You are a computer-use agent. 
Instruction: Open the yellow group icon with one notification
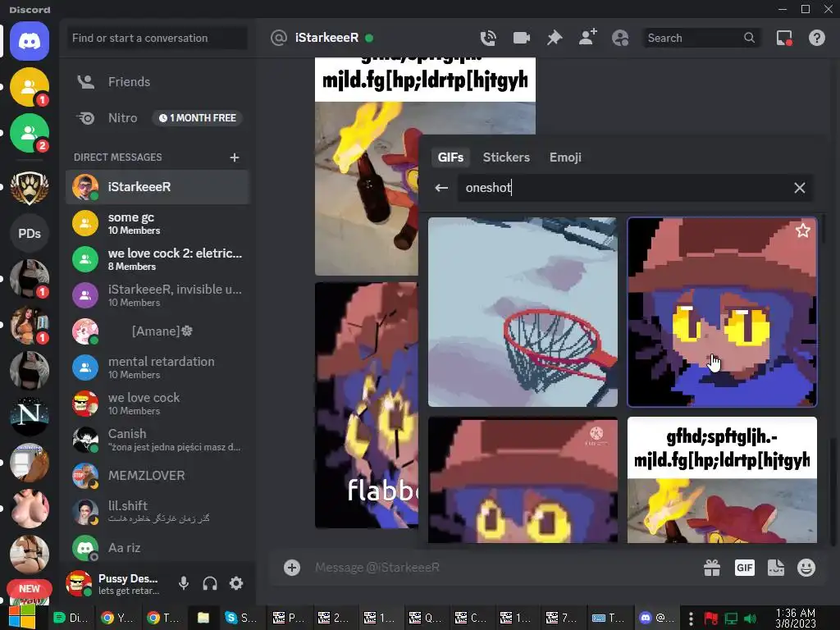coord(30,87)
